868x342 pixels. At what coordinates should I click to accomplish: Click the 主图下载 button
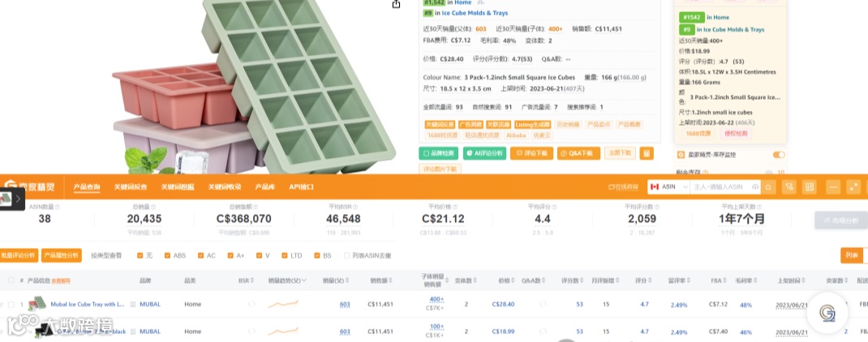tap(620, 152)
